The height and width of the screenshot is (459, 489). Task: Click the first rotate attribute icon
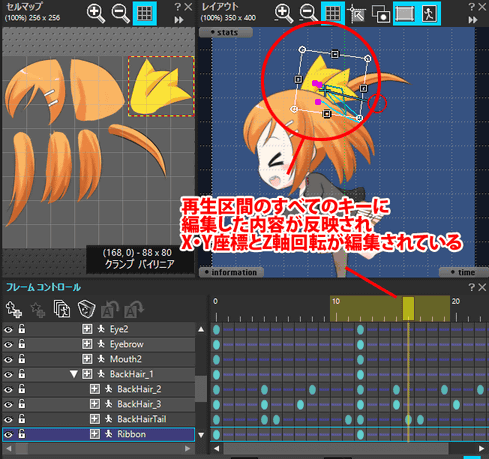[x=110, y=309]
